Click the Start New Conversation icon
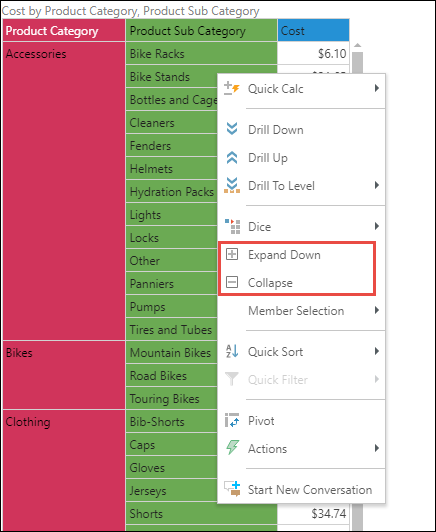This screenshot has width=436, height=532. (x=232, y=489)
